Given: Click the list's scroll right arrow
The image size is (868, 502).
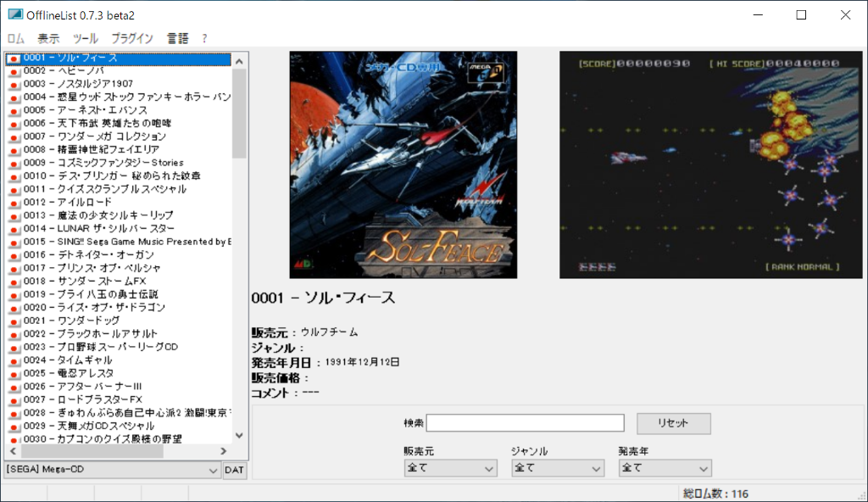Looking at the screenshot, I should click(224, 452).
